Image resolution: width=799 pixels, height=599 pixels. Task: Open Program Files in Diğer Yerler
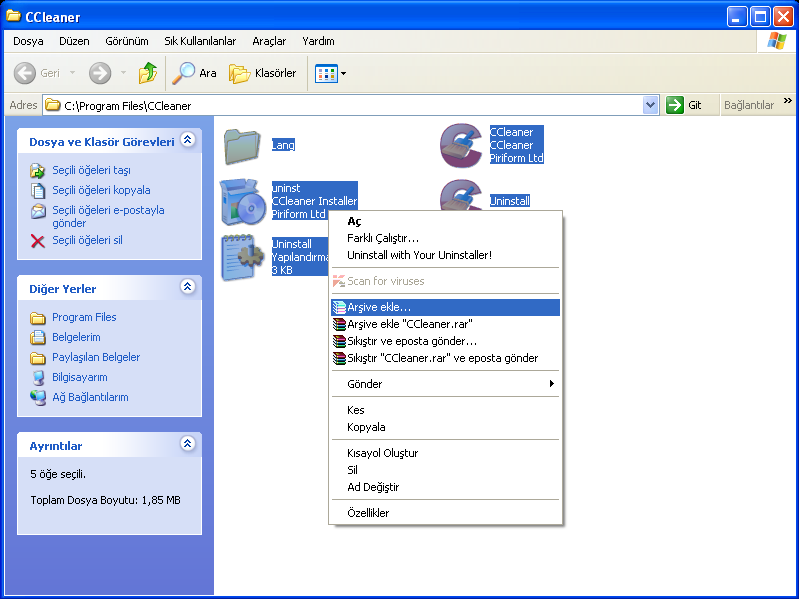(x=84, y=317)
